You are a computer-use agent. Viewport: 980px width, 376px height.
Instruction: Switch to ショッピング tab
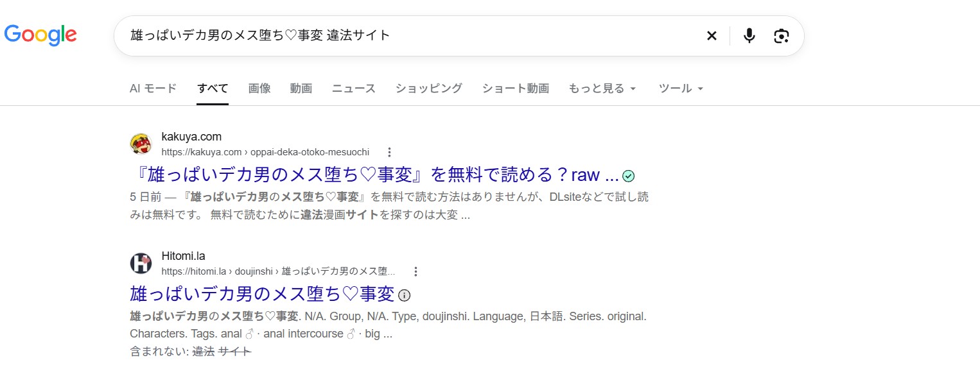point(428,89)
